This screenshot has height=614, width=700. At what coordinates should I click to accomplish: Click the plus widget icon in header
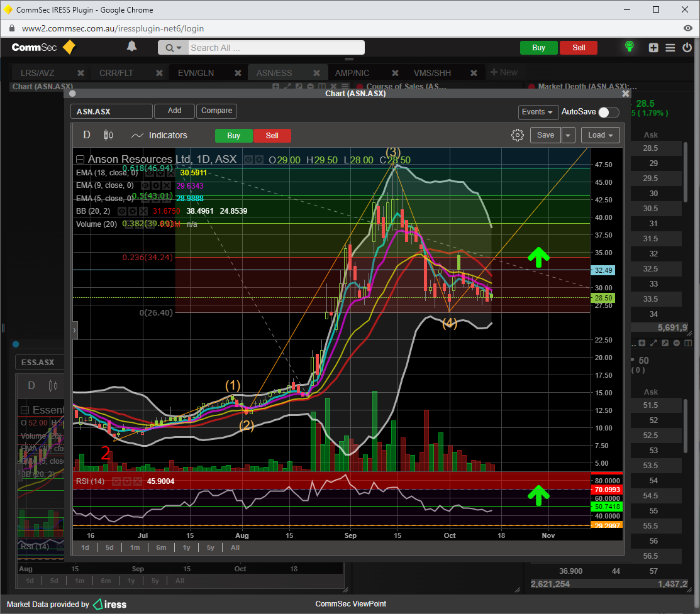[x=653, y=48]
